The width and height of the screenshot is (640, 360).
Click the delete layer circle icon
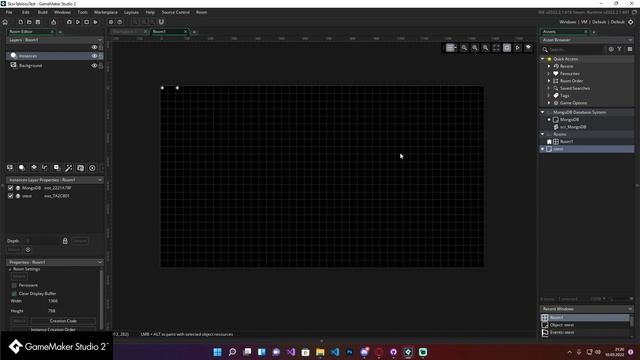92,168
